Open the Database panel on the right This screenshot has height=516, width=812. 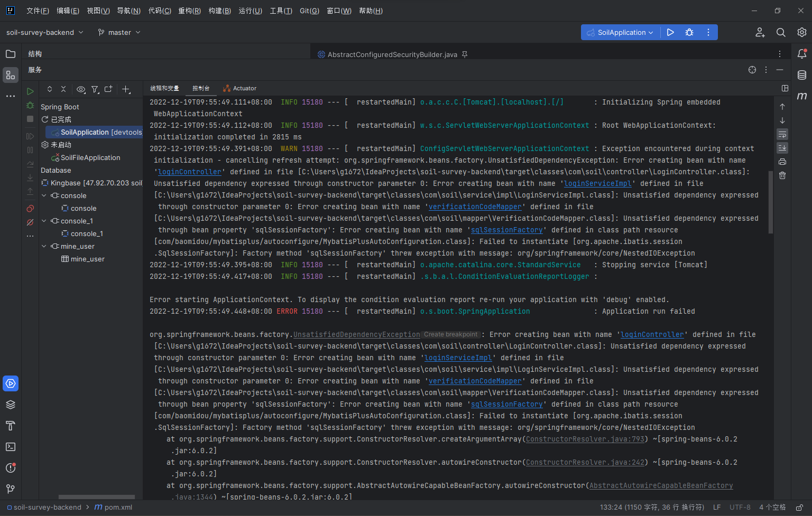pos(801,74)
